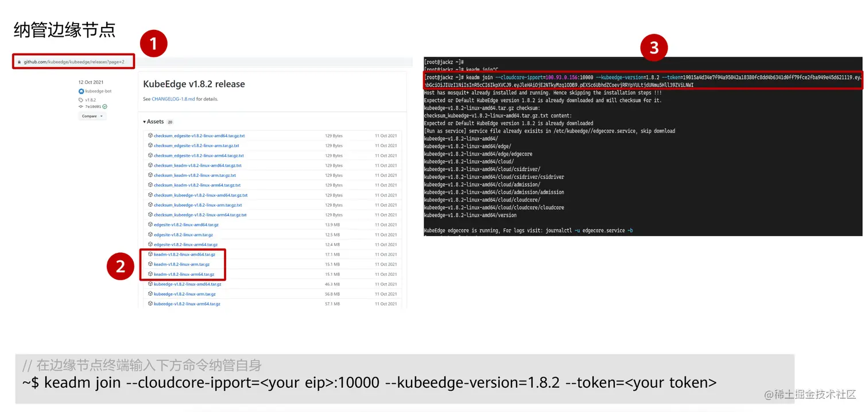Viewport: 868px width, 412px height.
Task: Click package icon for checksum_keadm-v1.8.2-linux-amd64.tar.gz.txt
Action: [x=150, y=165]
